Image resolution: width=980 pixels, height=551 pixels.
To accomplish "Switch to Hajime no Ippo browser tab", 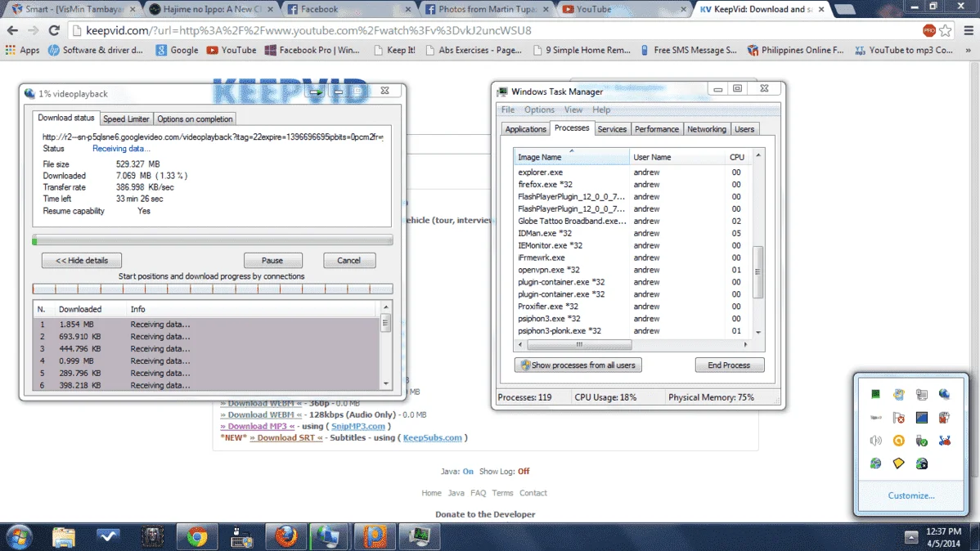I will 211,9.
